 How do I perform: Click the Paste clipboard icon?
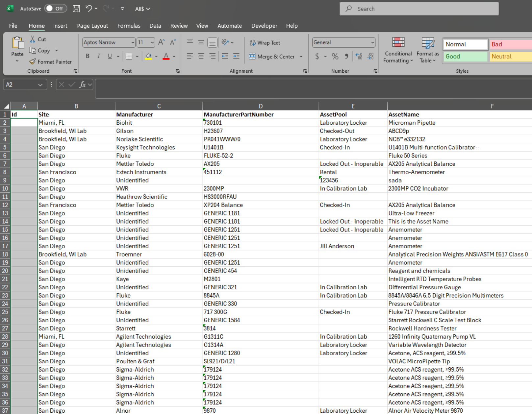[x=17, y=43]
